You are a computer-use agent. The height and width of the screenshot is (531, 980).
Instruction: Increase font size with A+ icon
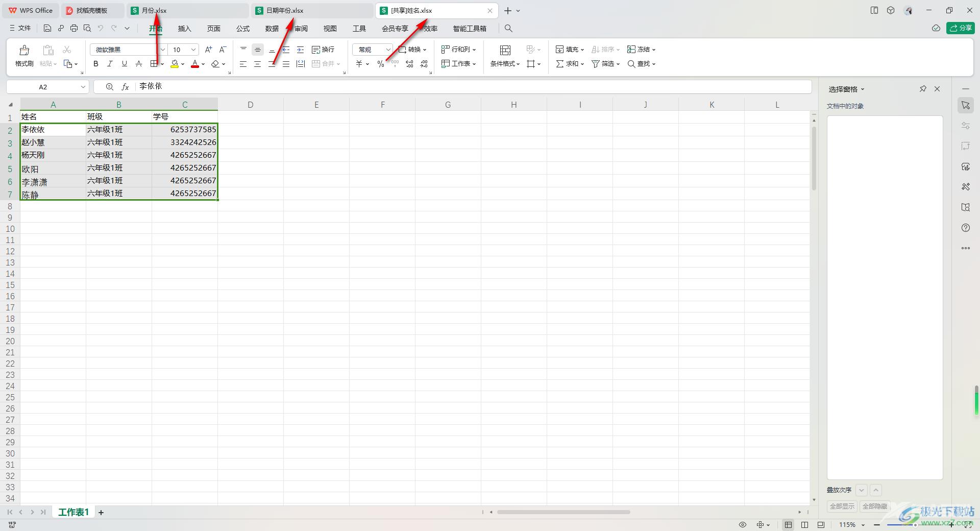point(208,50)
